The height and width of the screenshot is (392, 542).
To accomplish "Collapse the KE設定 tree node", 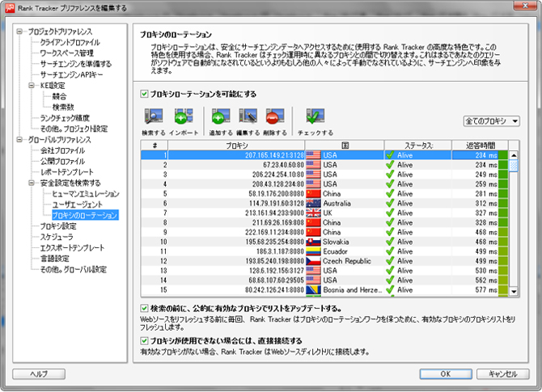I will pyautogui.click(x=32, y=86).
